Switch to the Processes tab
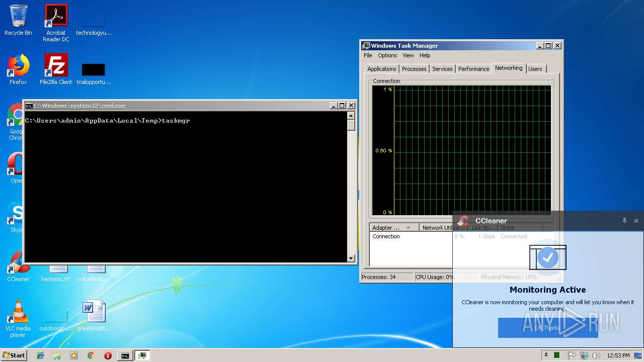Image resolution: width=644 pixels, height=362 pixels. [x=414, y=69]
